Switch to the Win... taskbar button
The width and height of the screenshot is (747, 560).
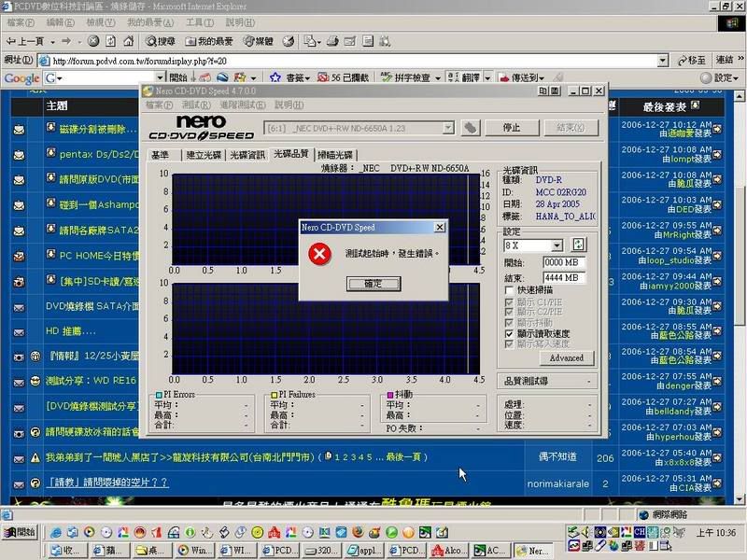[x=194, y=551]
